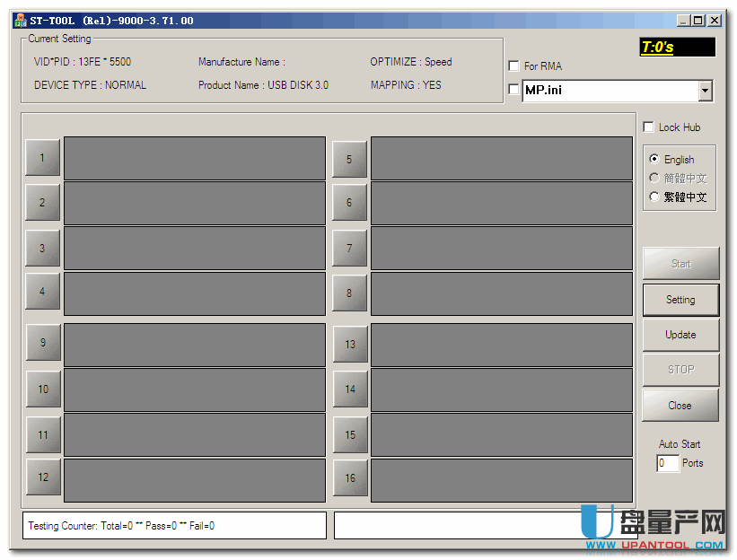Enable the For RMA checkbox
Image resolution: width=737 pixels, height=560 pixels.
click(x=513, y=66)
